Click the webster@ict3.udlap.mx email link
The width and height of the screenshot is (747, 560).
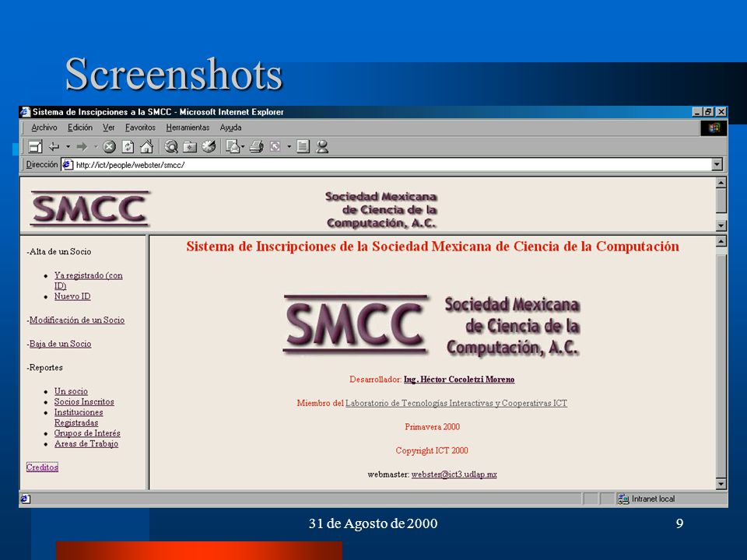click(454, 474)
